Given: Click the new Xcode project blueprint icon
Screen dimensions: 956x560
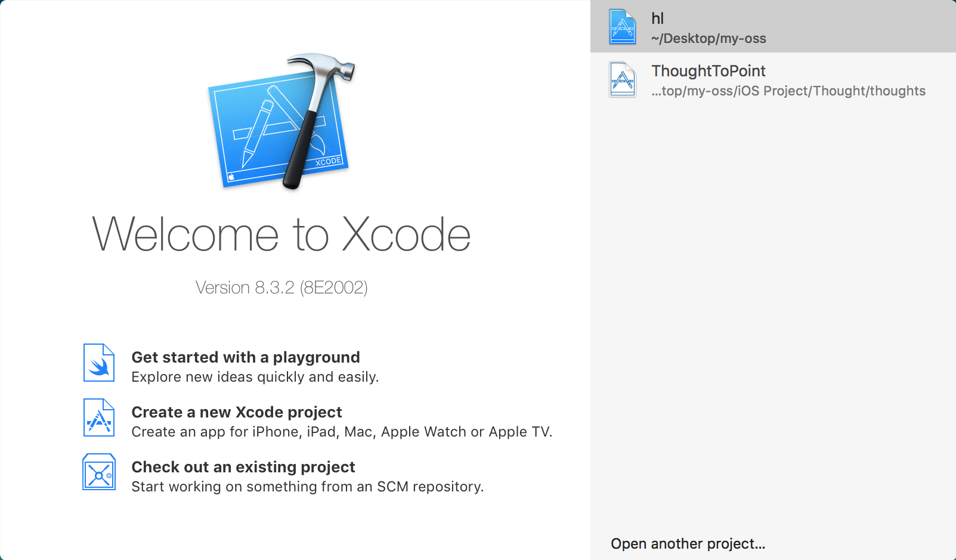Looking at the screenshot, I should point(99,417).
